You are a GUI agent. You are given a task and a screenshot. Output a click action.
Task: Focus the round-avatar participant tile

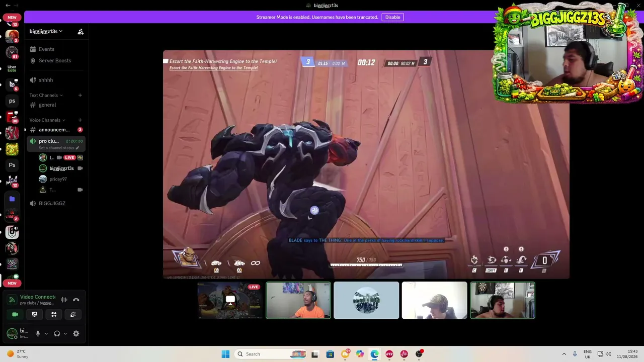point(366,300)
